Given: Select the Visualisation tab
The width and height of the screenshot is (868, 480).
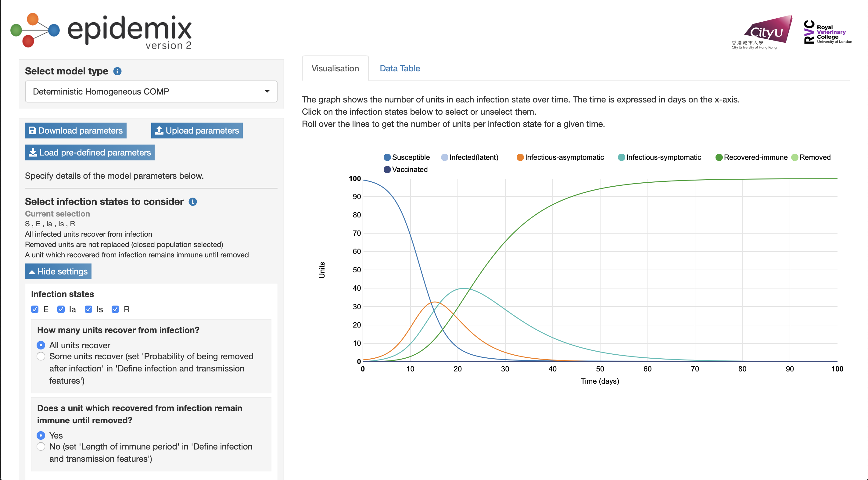Looking at the screenshot, I should [335, 68].
